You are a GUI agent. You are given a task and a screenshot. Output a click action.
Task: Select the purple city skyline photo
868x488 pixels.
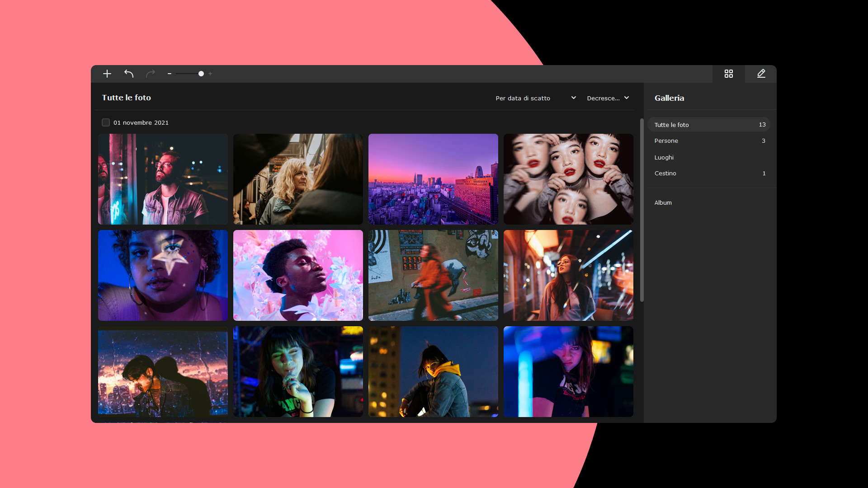tap(433, 179)
